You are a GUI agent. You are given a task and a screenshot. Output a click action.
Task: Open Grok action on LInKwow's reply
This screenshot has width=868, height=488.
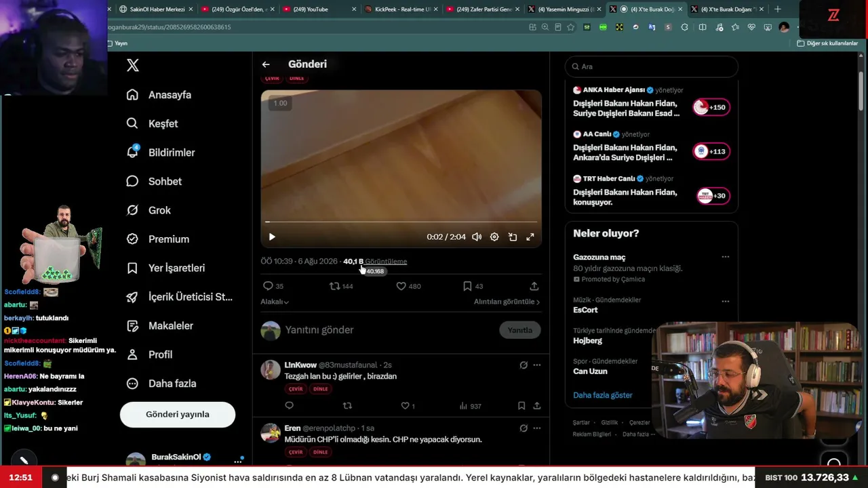pos(524,365)
